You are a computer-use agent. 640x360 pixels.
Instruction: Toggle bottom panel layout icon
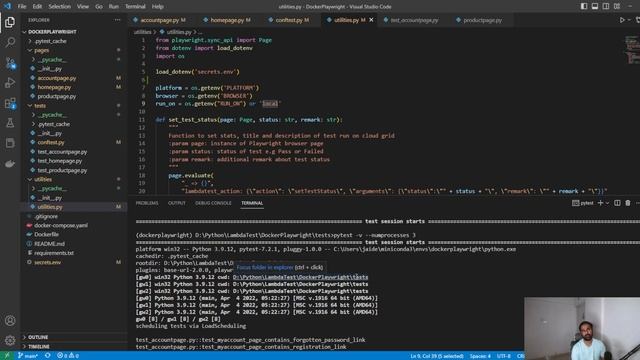595,6
